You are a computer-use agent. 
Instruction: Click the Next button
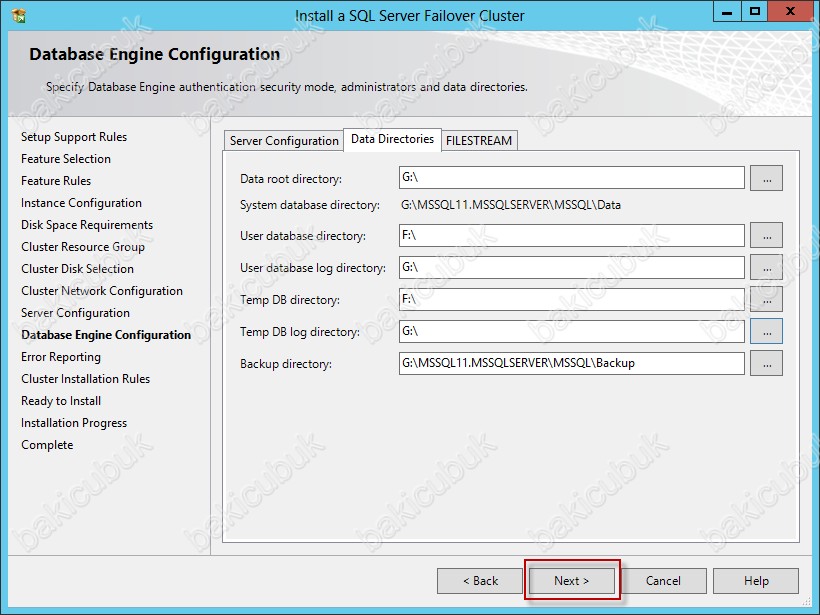click(x=572, y=581)
